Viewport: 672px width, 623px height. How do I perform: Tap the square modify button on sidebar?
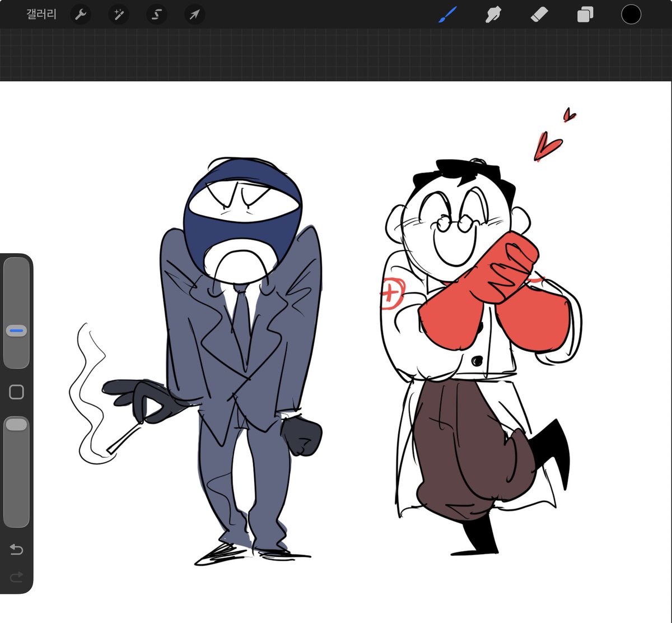click(x=16, y=392)
